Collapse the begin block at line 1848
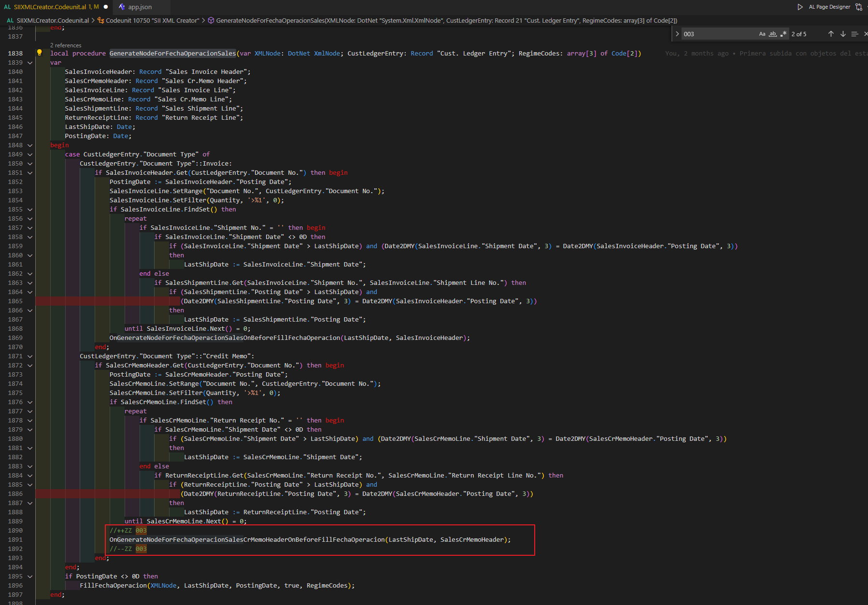 (29, 145)
